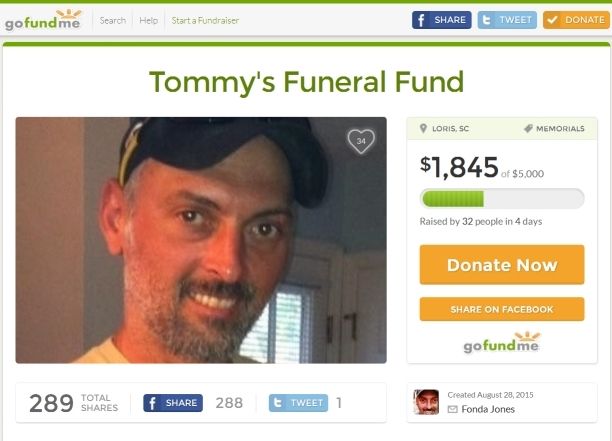Click the Memorials category tag icon
This screenshot has height=441, width=612.
(x=528, y=128)
